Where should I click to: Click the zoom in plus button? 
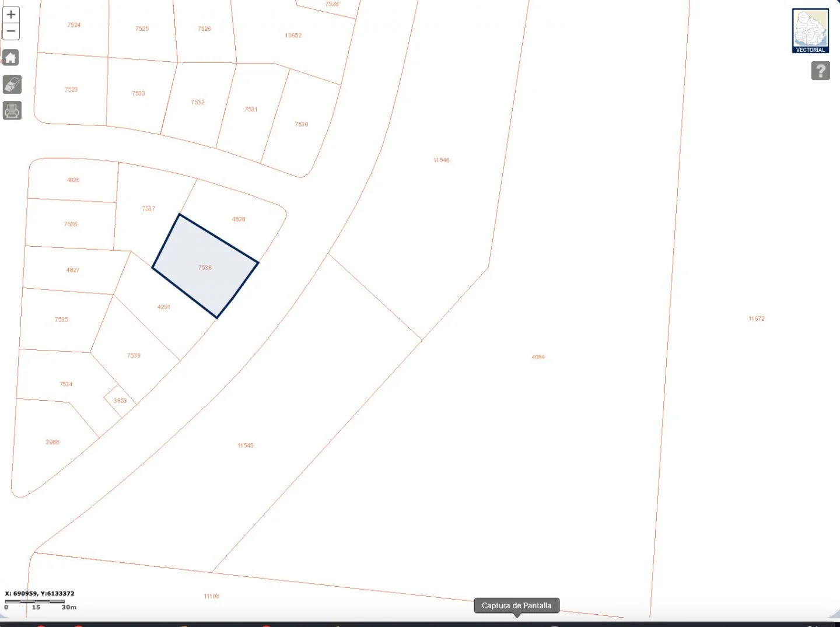click(x=11, y=15)
